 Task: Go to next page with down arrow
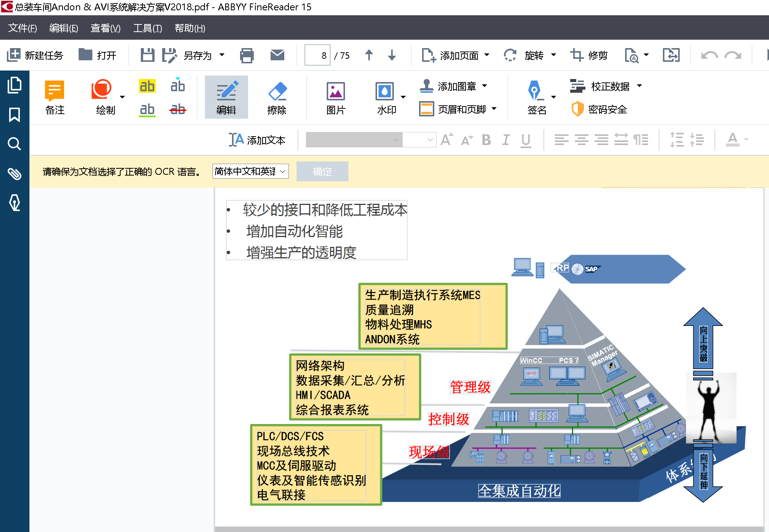(392, 55)
